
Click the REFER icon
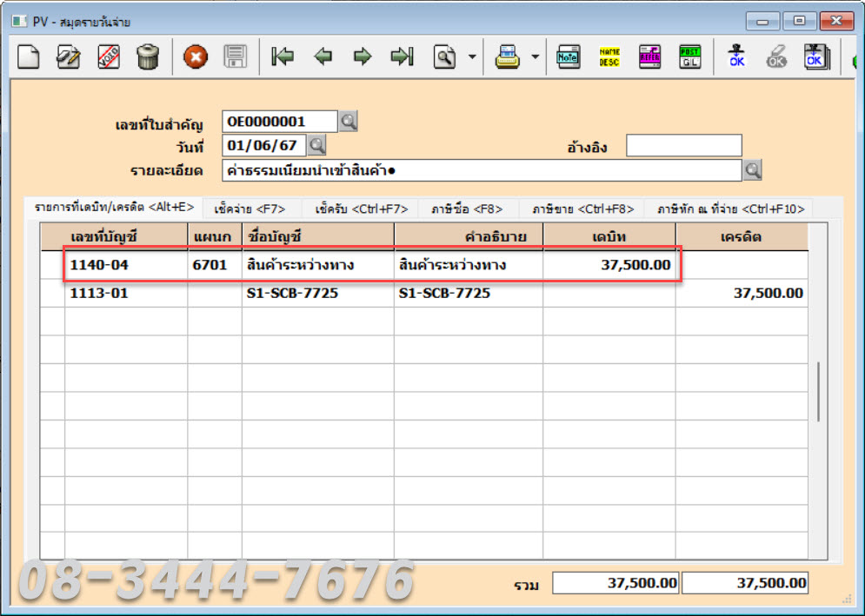click(650, 56)
